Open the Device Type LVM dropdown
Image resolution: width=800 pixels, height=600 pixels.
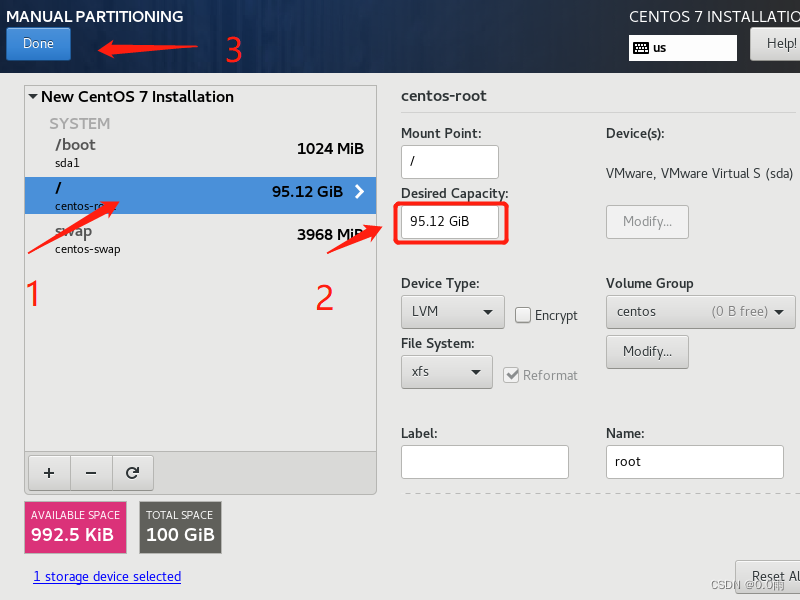453,312
